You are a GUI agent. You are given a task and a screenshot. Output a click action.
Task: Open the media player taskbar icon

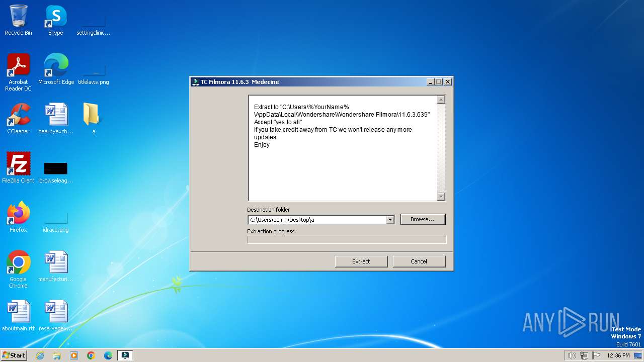[x=74, y=355]
